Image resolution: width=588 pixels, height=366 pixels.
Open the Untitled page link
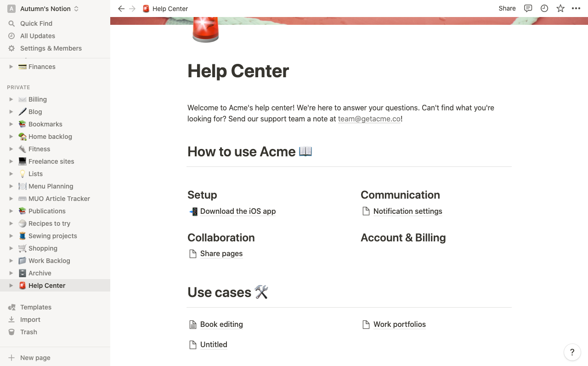pyautogui.click(x=214, y=345)
